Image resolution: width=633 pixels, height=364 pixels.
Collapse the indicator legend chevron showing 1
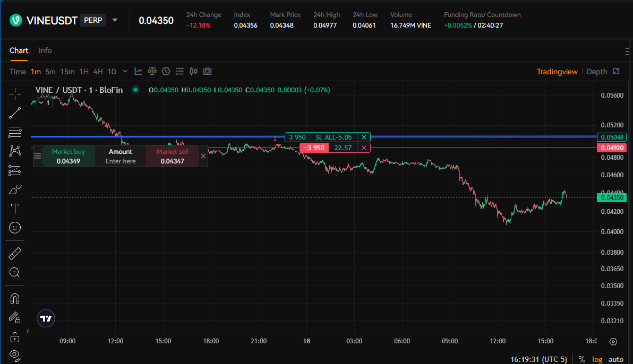coord(44,103)
